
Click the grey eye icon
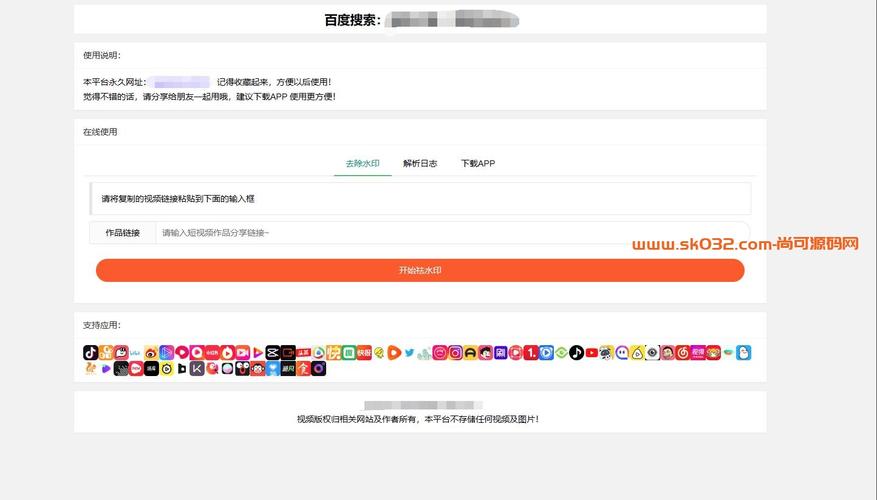[x=652, y=352]
